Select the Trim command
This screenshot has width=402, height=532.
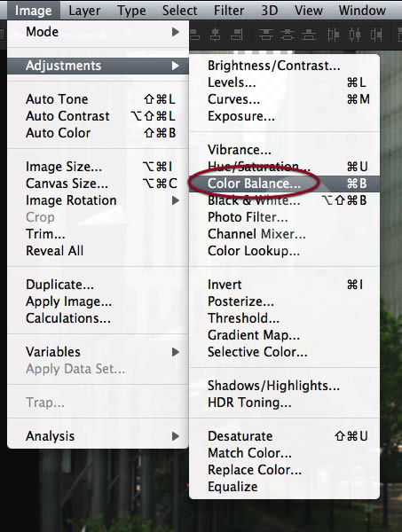click(x=98, y=234)
